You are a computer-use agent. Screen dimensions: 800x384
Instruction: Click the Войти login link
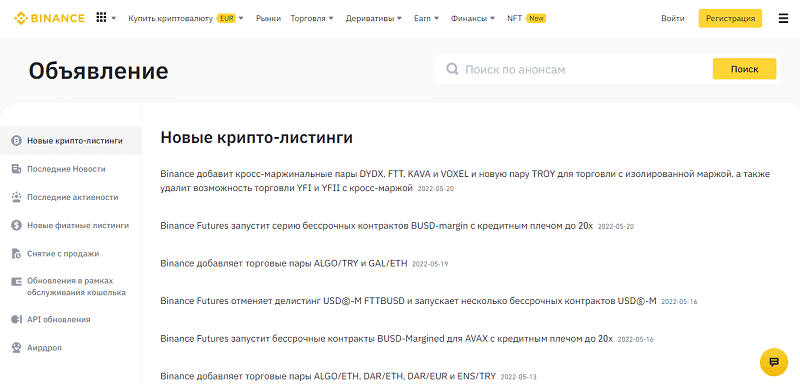click(672, 18)
